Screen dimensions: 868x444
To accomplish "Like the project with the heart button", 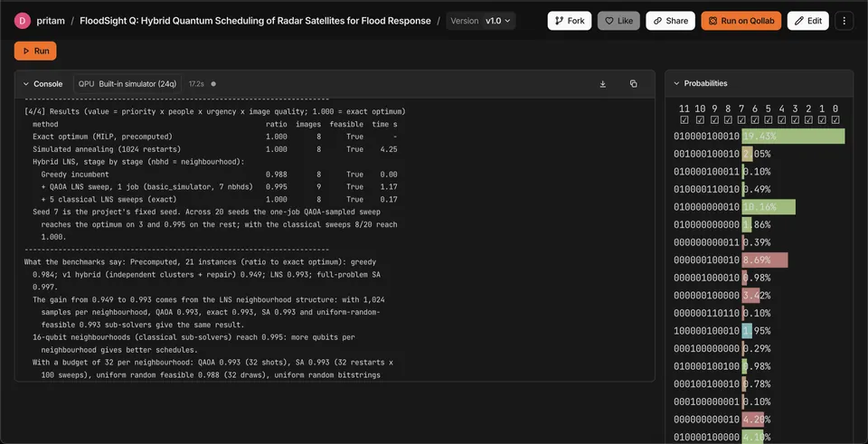I will click(618, 21).
